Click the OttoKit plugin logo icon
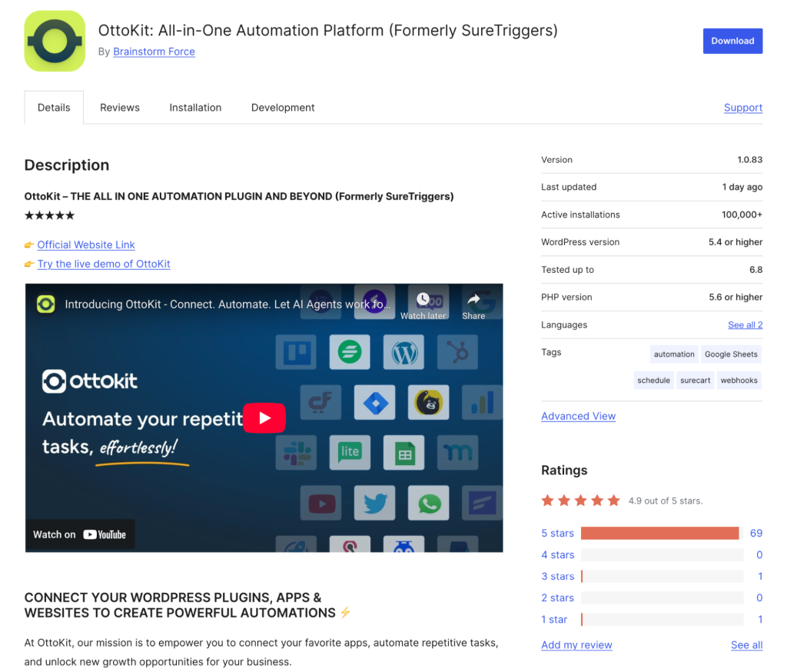The image size is (787, 672). click(x=55, y=42)
